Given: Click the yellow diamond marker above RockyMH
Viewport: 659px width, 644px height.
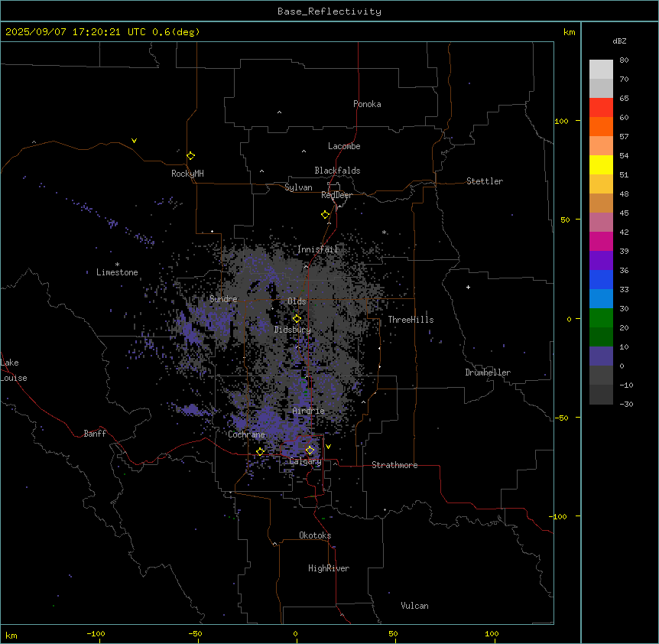Looking at the screenshot, I should click(x=190, y=155).
